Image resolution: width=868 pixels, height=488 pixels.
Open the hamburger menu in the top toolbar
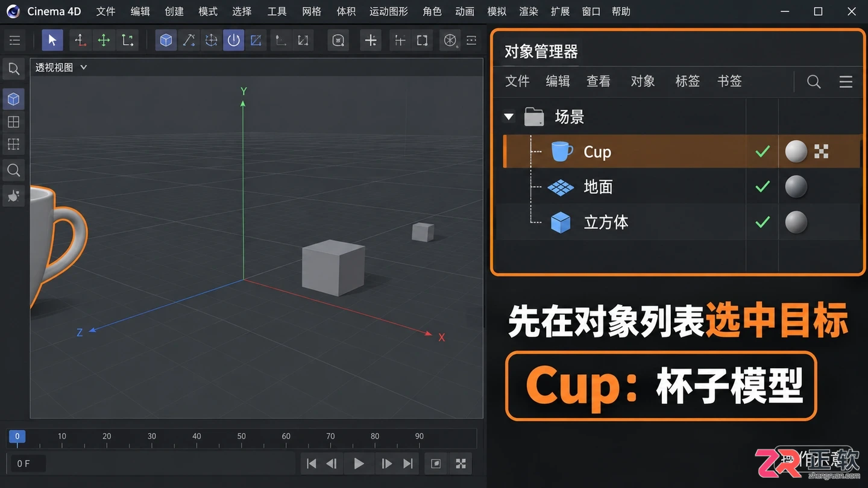[x=15, y=40]
